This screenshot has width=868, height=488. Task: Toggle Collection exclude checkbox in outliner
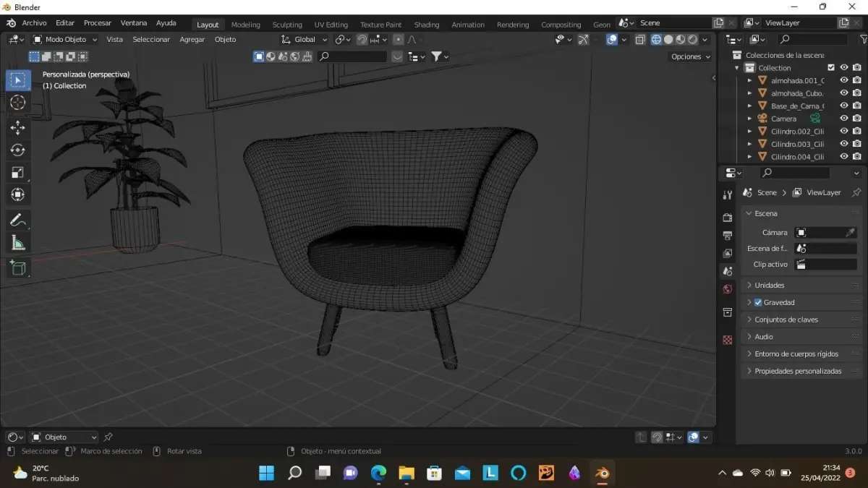click(x=831, y=68)
